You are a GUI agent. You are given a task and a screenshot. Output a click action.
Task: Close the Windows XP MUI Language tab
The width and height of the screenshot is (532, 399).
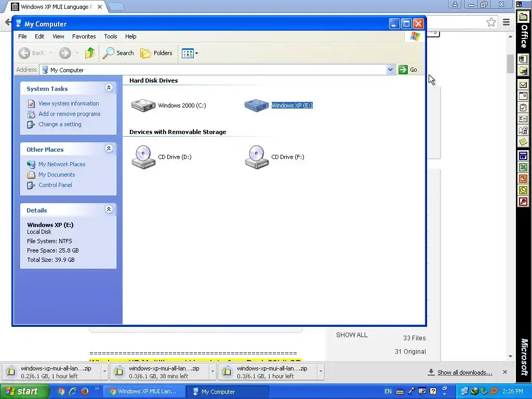[100, 7]
